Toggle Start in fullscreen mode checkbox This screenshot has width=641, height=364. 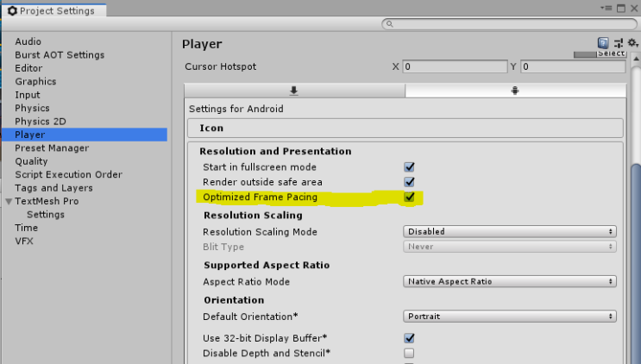coord(409,167)
